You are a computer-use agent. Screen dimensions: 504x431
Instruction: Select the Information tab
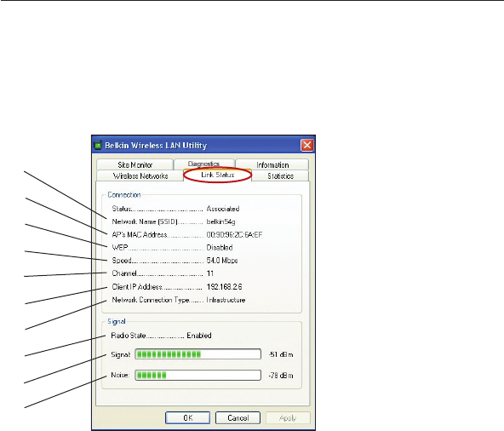[x=272, y=164]
